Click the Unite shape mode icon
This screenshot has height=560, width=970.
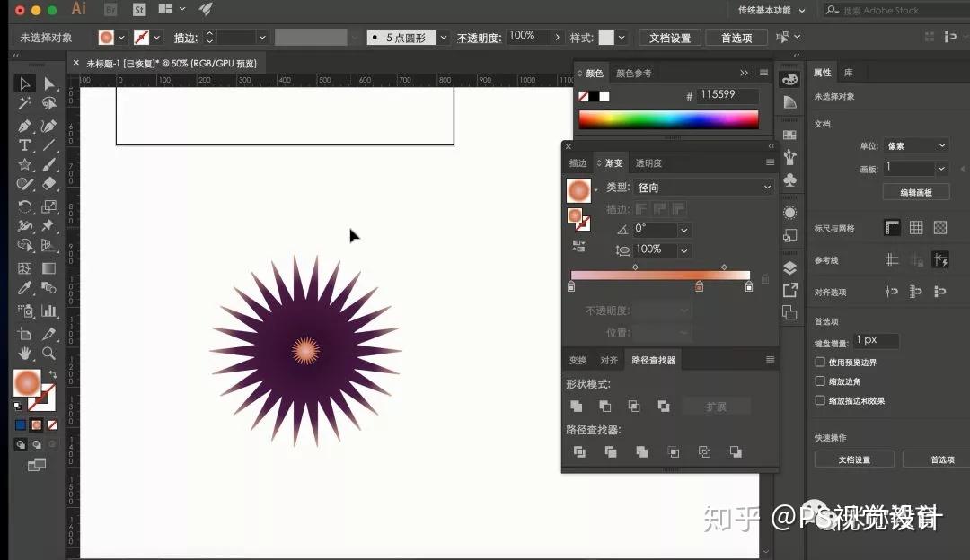tap(576, 407)
